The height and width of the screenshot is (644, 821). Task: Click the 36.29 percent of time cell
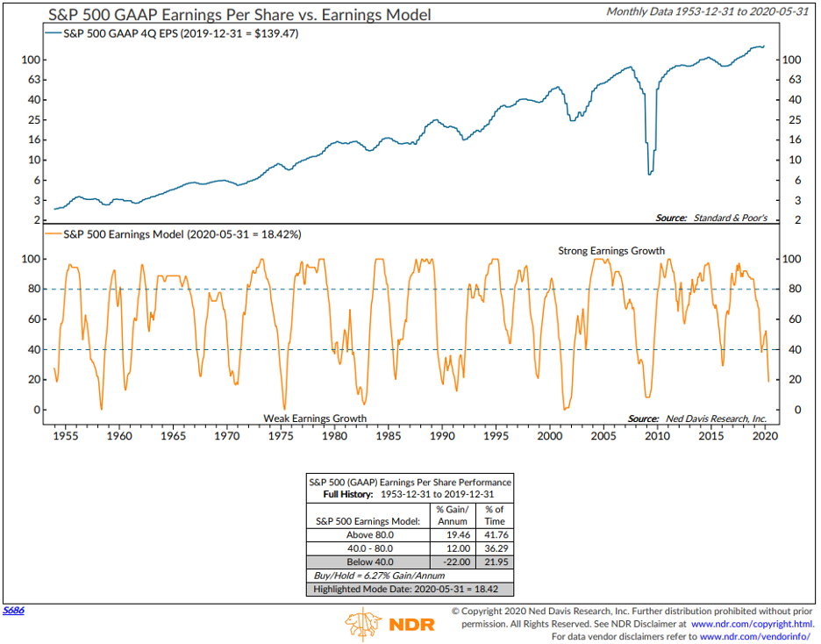tap(496, 548)
